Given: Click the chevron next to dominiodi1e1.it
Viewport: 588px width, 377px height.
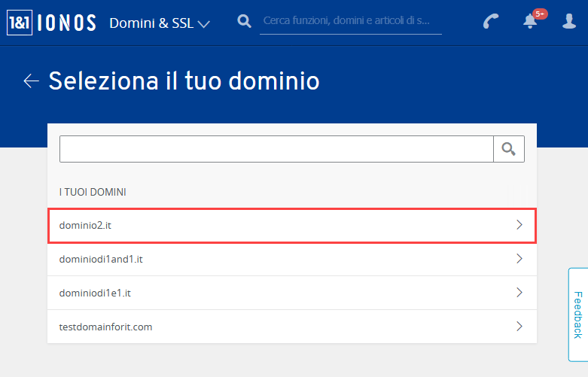Looking at the screenshot, I should 519,292.
